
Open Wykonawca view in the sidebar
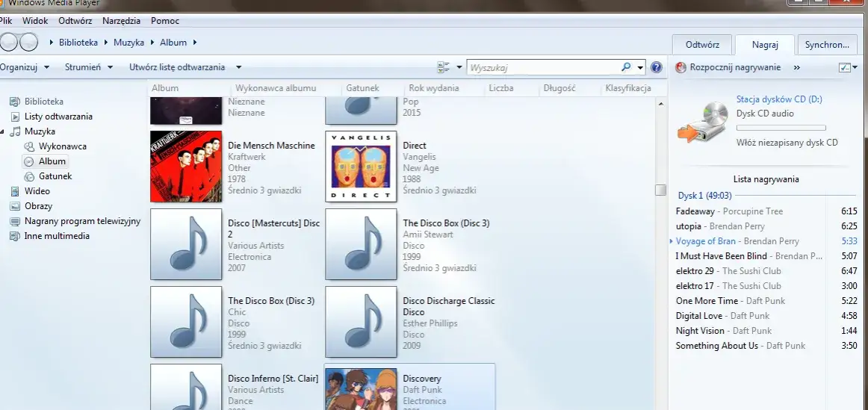(63, 146)
